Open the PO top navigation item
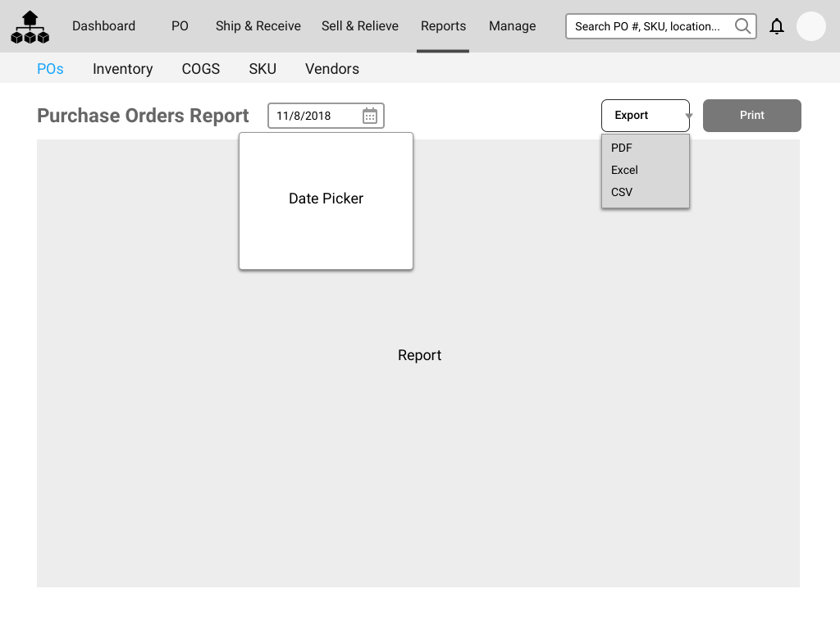840x630 pixels. (x=180, y=26)
